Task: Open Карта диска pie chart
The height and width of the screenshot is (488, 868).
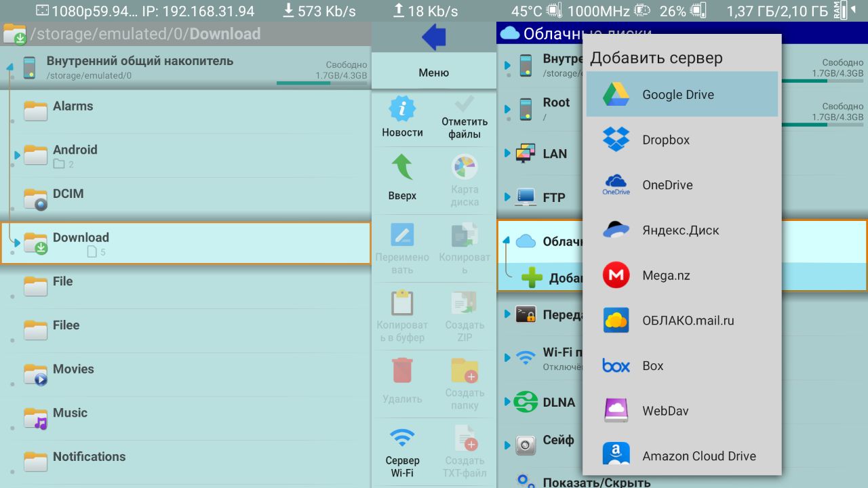Action: (465, 167)
